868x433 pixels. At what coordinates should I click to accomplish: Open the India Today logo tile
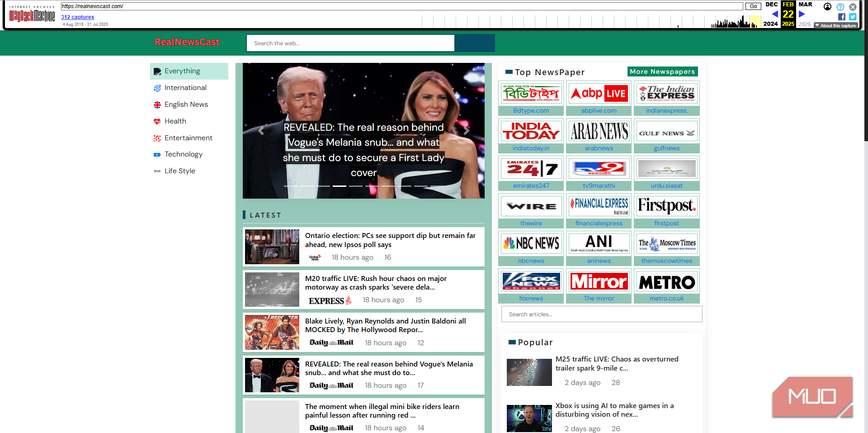click(x=531, y=131)
